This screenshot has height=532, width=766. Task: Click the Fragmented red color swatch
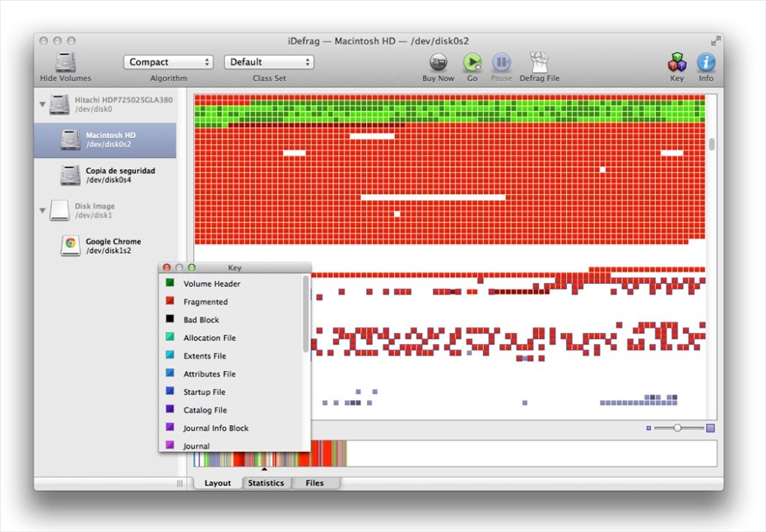(170, 301)
